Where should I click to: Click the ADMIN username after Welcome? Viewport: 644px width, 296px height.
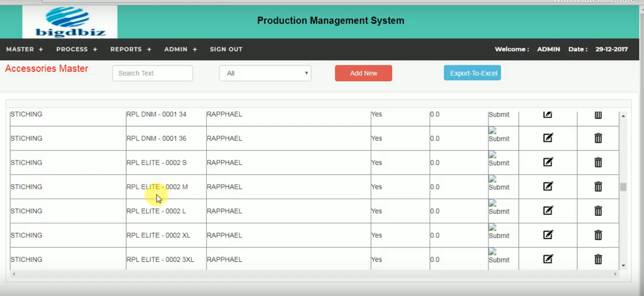click(x=549, y=49)
